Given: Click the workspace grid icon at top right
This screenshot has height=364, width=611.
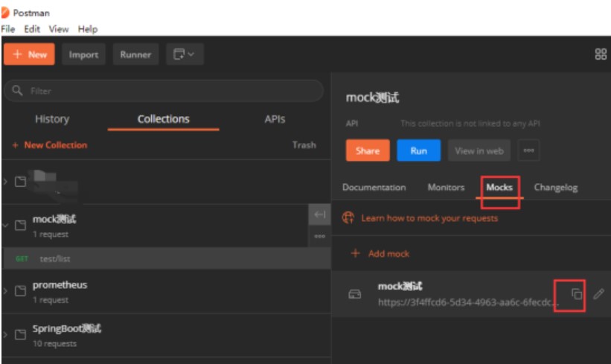Looking at the screenshot, I should pos(601,54).
